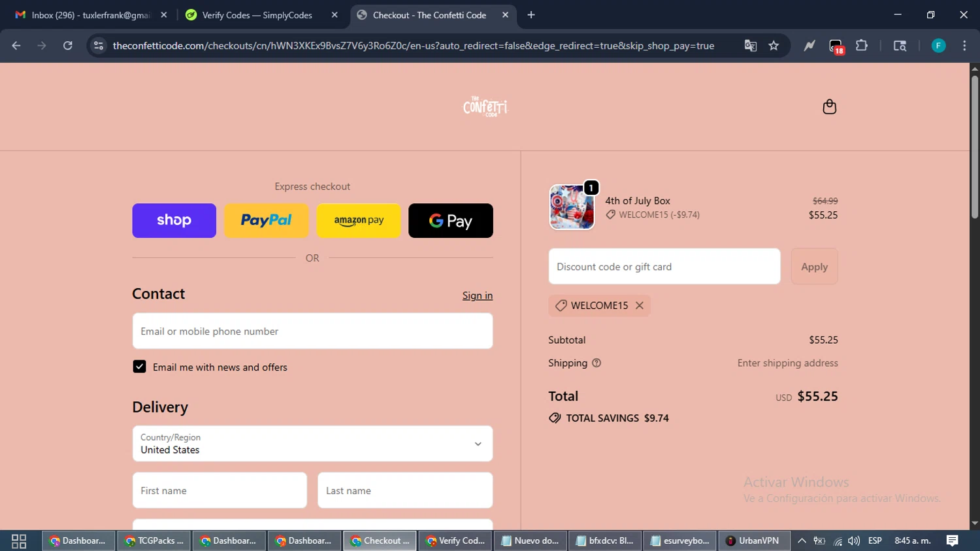Uncheck Email me with news and offers

[x=139, y=367]
